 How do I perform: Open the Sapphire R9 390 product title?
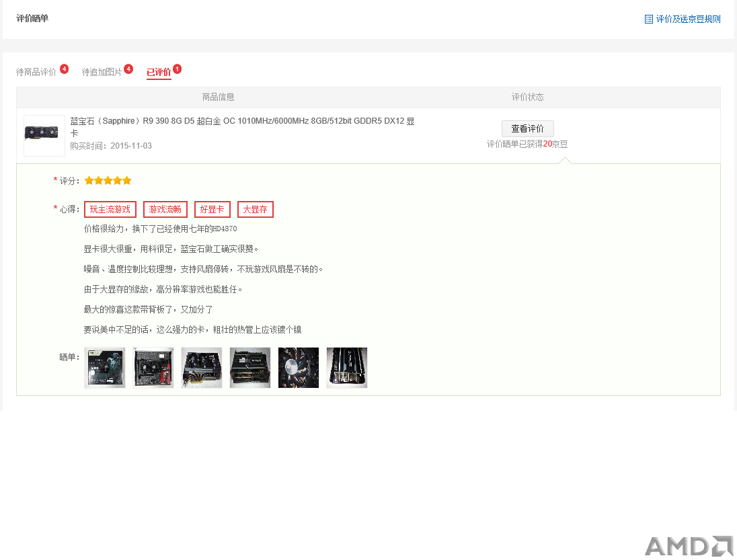[242, 127]
